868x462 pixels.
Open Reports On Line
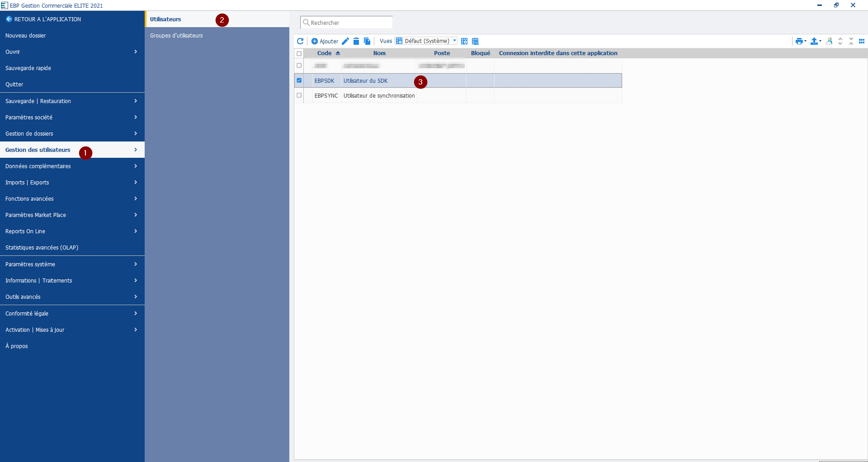(x=72, y=231)
